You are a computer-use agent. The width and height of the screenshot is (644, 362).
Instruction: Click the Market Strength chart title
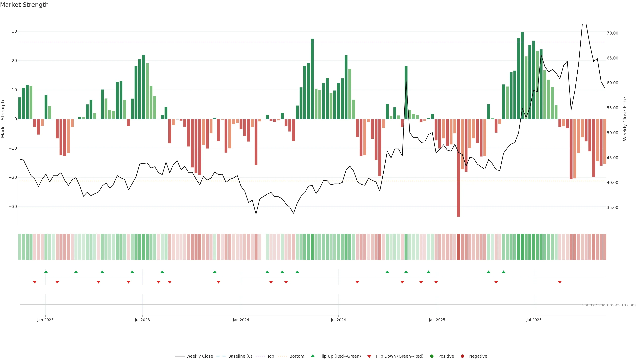coord(24,5)
